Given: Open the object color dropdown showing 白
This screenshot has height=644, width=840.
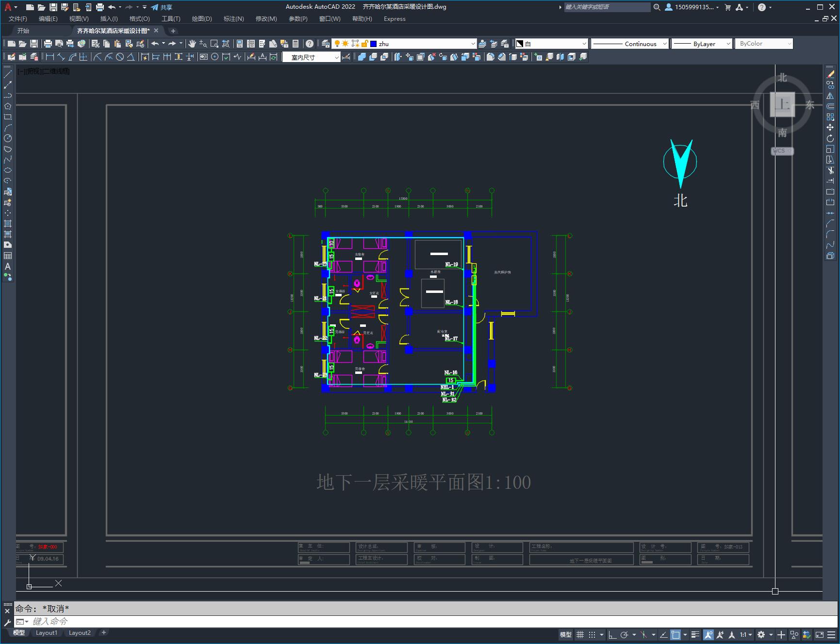Looking at the screenshot, I should tap(551, 44).
